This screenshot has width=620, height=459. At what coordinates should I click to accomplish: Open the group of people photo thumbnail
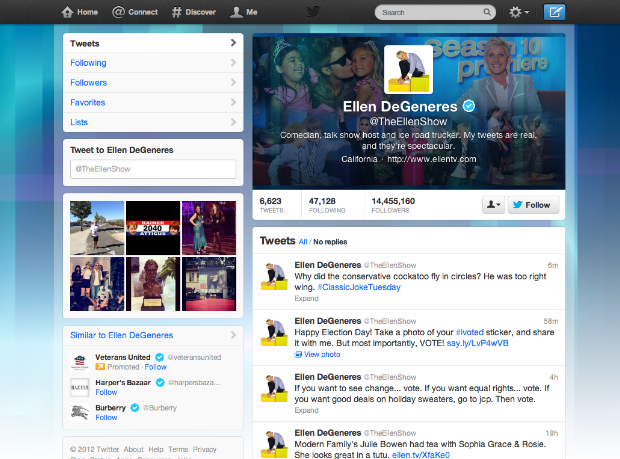click(x=97, y=284)
